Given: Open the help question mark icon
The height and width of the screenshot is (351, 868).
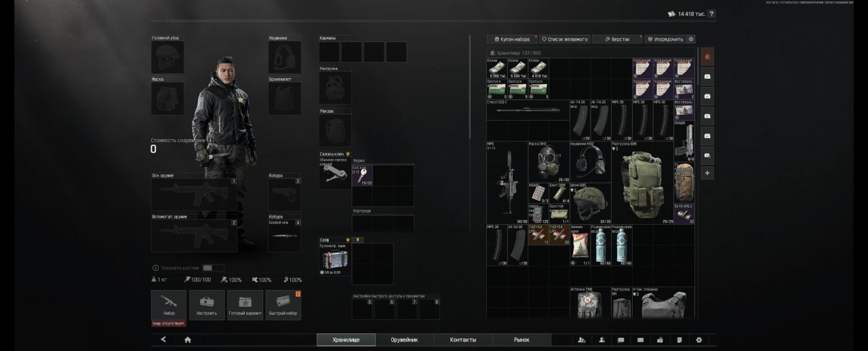Looking at the screenshot, I should [711, 14].
